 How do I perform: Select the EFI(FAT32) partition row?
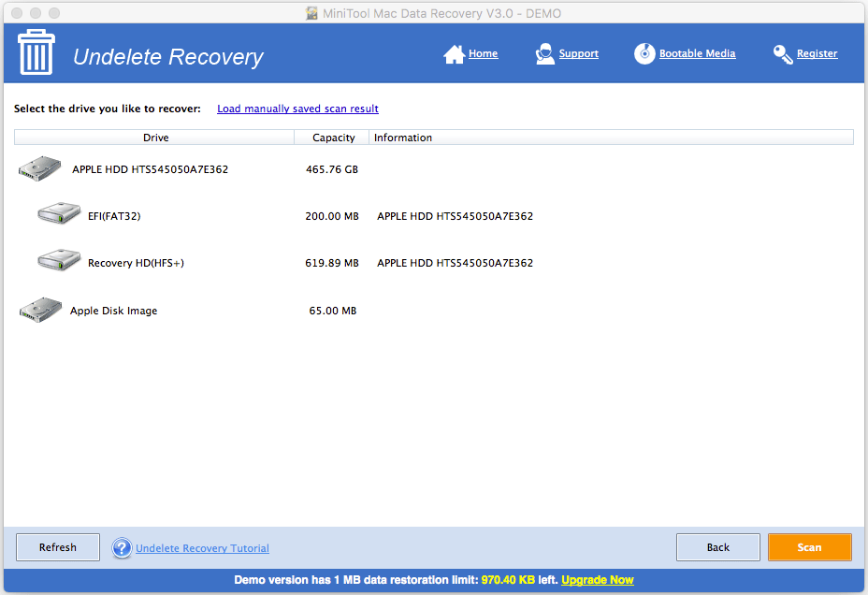coord(434,216)
